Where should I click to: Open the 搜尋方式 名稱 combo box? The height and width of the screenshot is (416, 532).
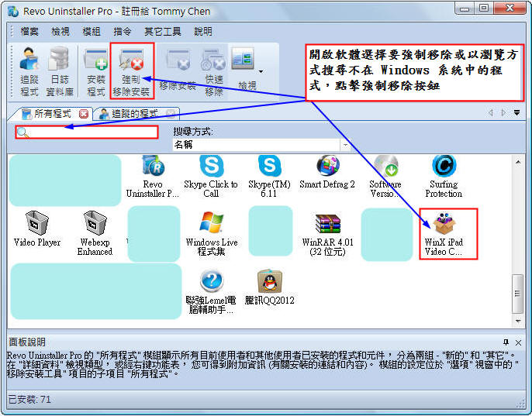point(261,145)
